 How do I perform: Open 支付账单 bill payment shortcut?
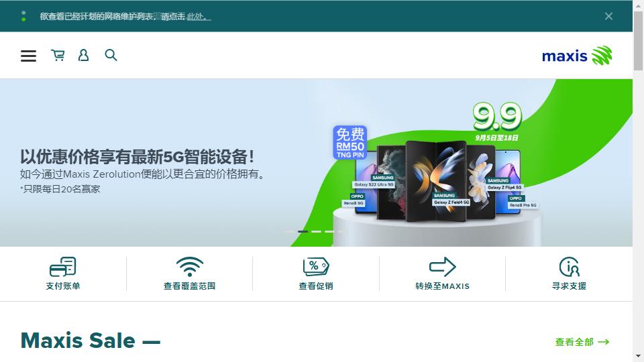(x=63, y=274)
